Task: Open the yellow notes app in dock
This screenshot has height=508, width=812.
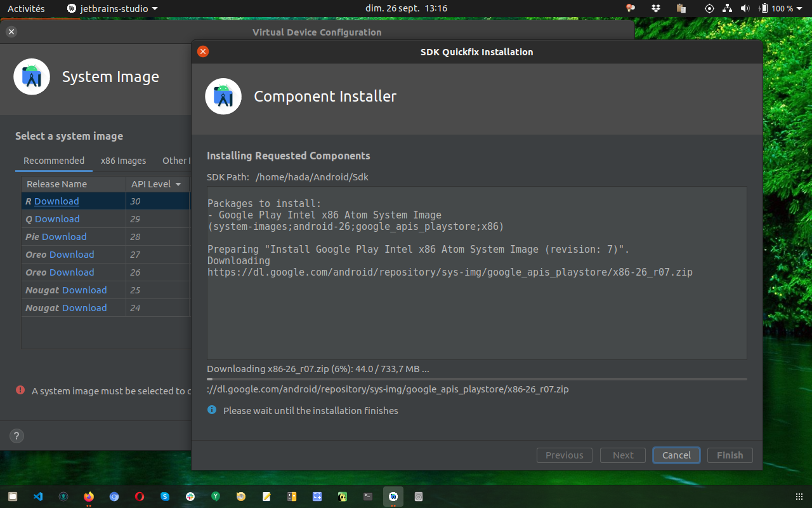Action: point(266,497)
